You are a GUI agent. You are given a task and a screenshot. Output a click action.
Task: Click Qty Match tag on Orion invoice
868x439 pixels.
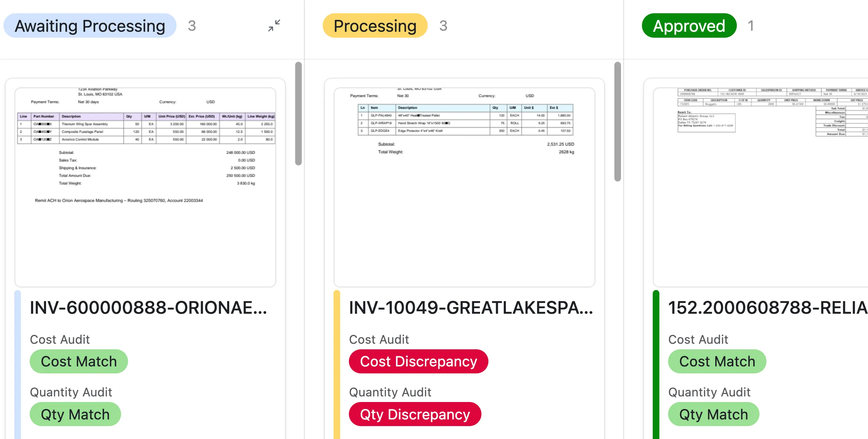coord(75,414)
